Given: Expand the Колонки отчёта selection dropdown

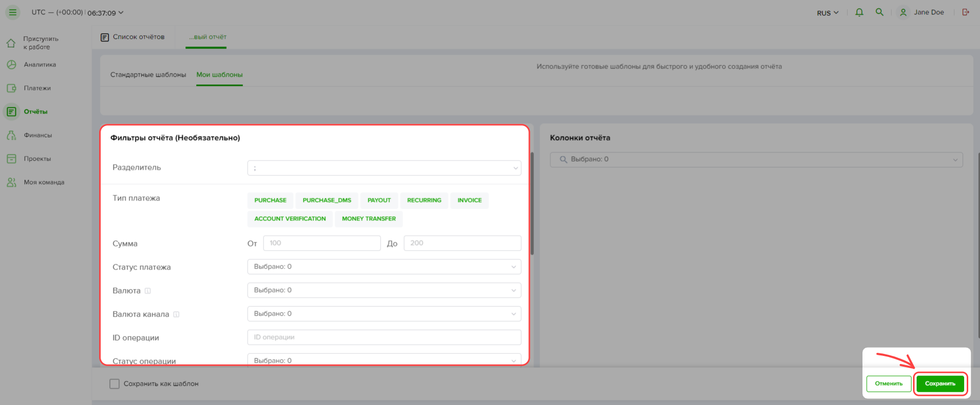Looking at the screenshot, I should [756, 160].
